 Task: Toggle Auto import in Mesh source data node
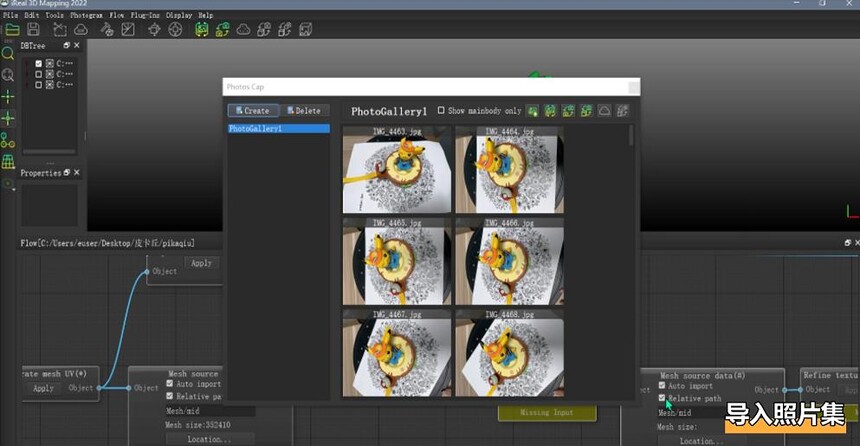coord(662,386)
